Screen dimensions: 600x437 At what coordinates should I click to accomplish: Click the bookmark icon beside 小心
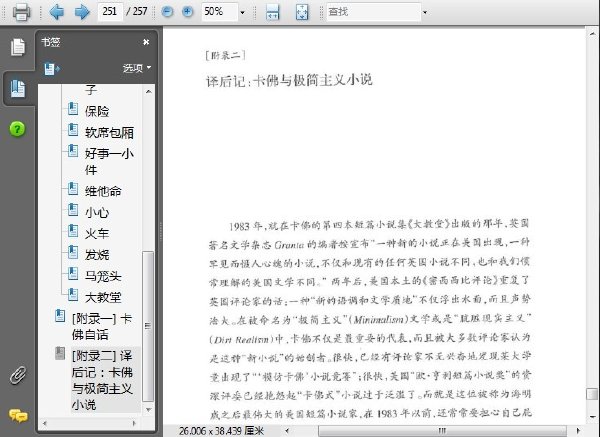[73, 210]
